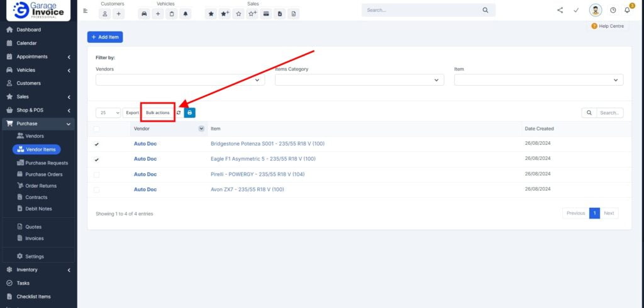Click the share icon in header
The height and width of the screenshot is (308, 644).
[x=560, y=10]
